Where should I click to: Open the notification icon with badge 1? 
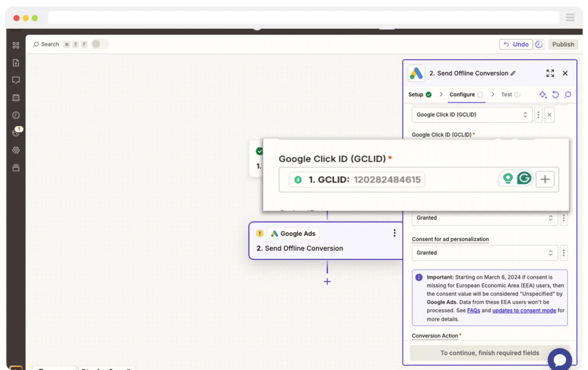coord(17,132)
